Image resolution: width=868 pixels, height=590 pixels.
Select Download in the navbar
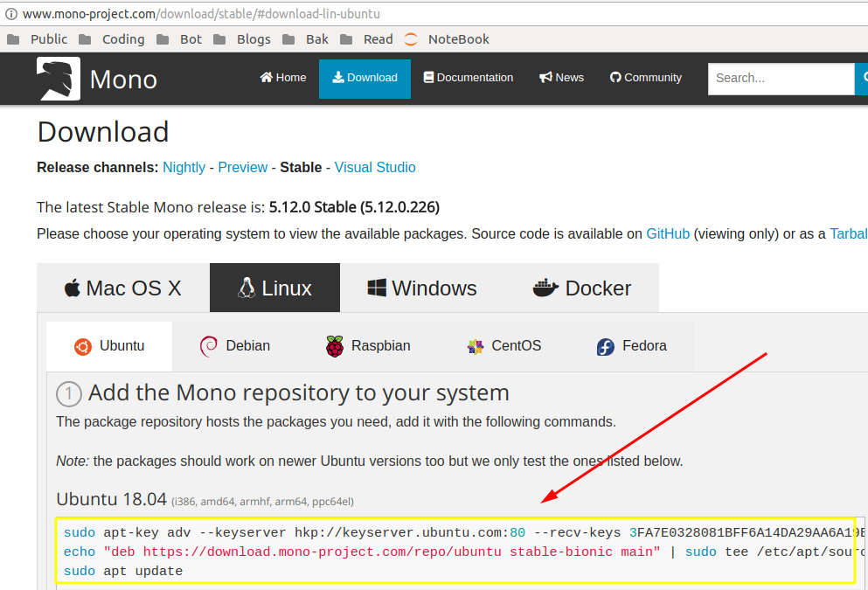365,79
